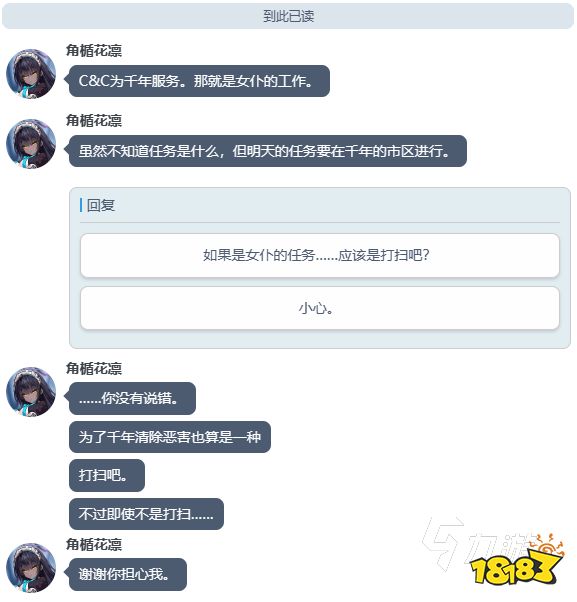This screenshot has height=602, width=577.
Task: Click sender name 角楯花凛 above the 虽然不知道任务 message
Action: point(94,120)
